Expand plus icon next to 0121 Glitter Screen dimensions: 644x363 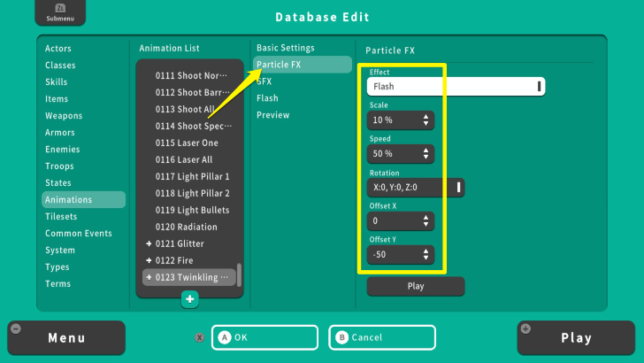click(149, 243)
